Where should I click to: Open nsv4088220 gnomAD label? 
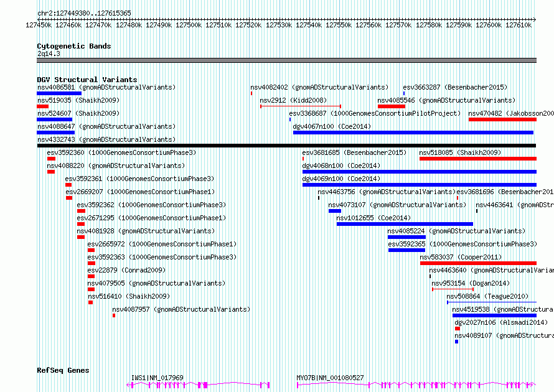coord(116,166)
